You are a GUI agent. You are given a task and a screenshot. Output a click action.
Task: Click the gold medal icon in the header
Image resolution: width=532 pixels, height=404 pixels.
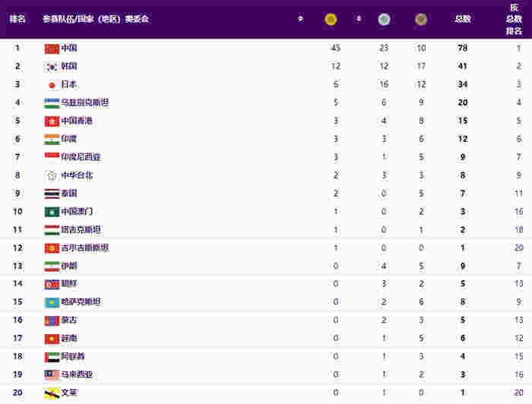pos(331,19)
